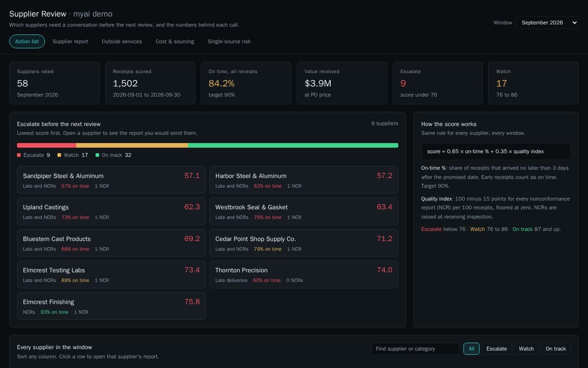Screen dimensions: 588x368
Task: Click the red Escalate segment of the bar
Action: (x=46, y=145)
